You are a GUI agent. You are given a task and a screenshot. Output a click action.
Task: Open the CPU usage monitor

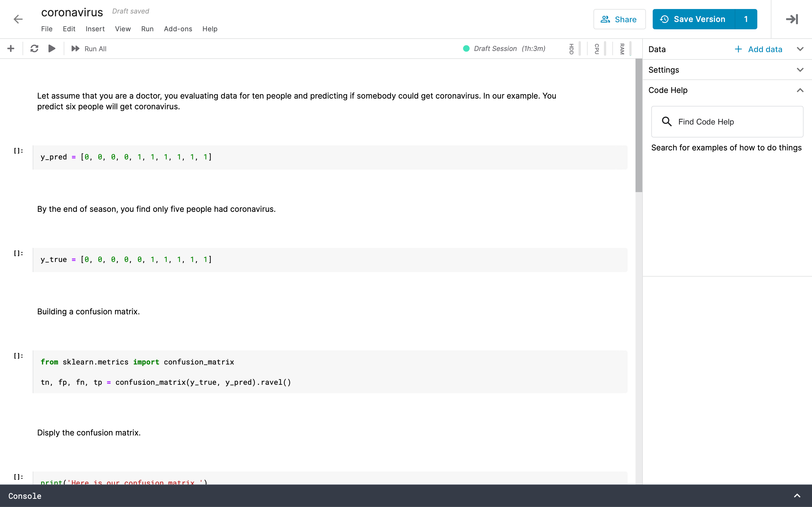(597, 48)
